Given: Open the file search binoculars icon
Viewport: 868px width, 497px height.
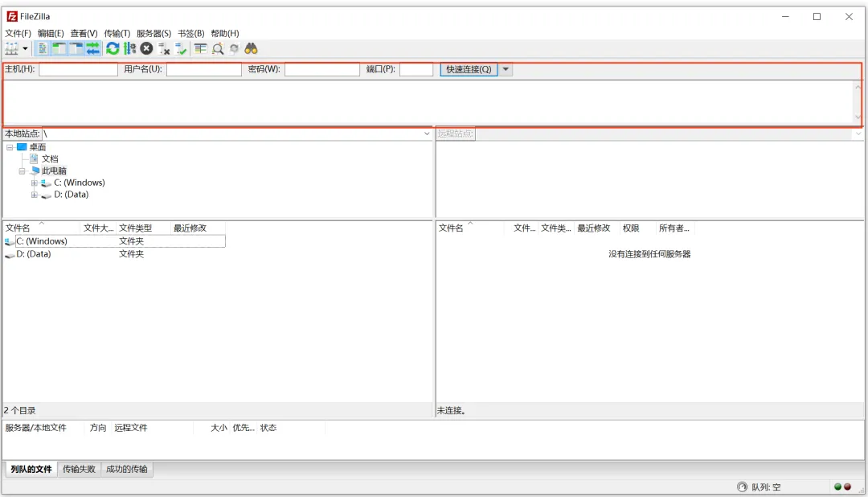Looking at the screenshot, I should tap(252, 49).
